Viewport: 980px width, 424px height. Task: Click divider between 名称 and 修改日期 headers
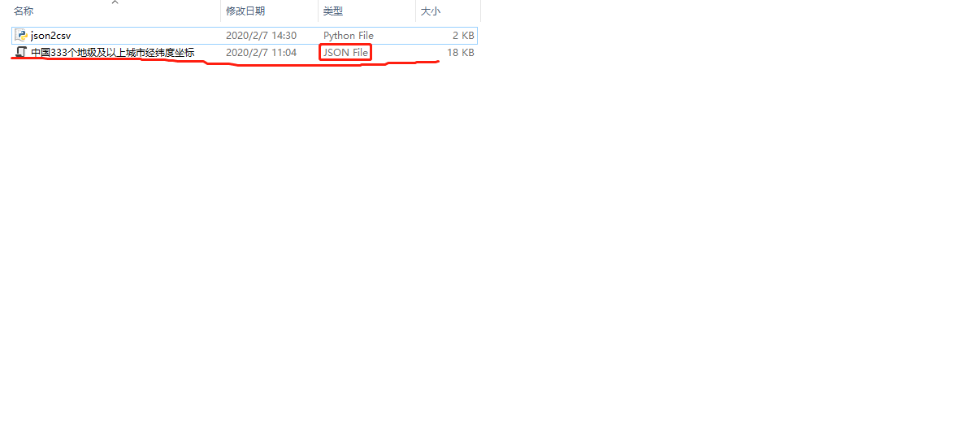[220, 11]
